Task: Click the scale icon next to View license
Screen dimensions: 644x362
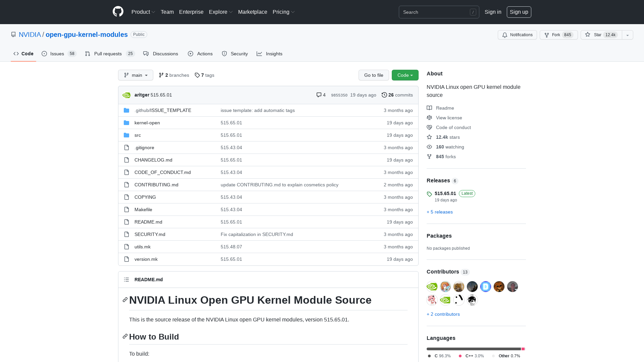Action: pyautogui.click(x=429, y=118)
